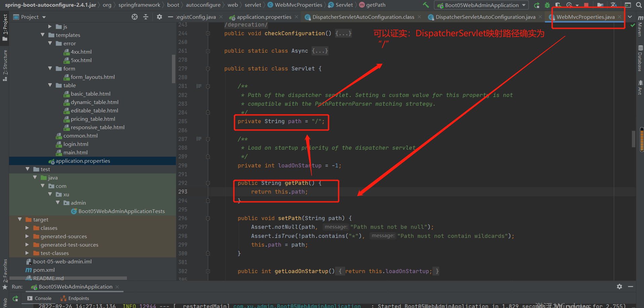Toggle the 2: Favorites tool window button
Screen dimensions: 644x308
[5, 274]
